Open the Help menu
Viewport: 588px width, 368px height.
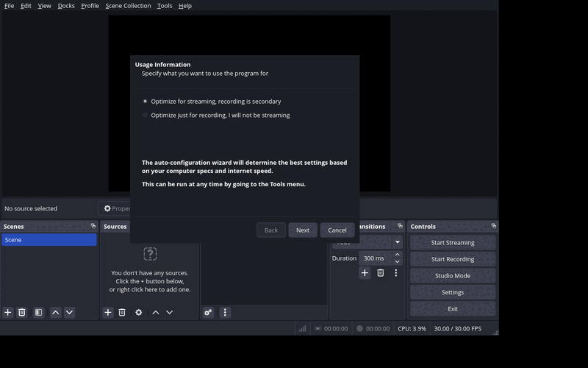click(185, 6)
